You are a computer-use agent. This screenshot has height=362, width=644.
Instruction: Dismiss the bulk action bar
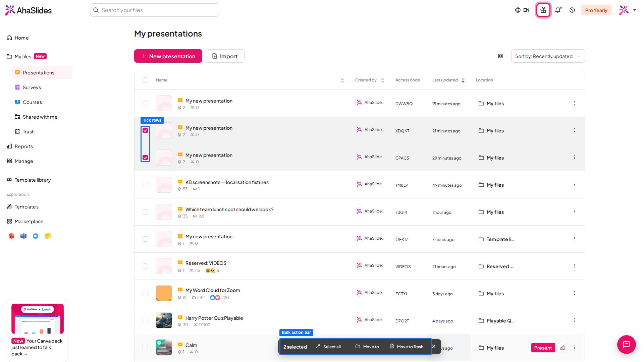coord(434,346)
